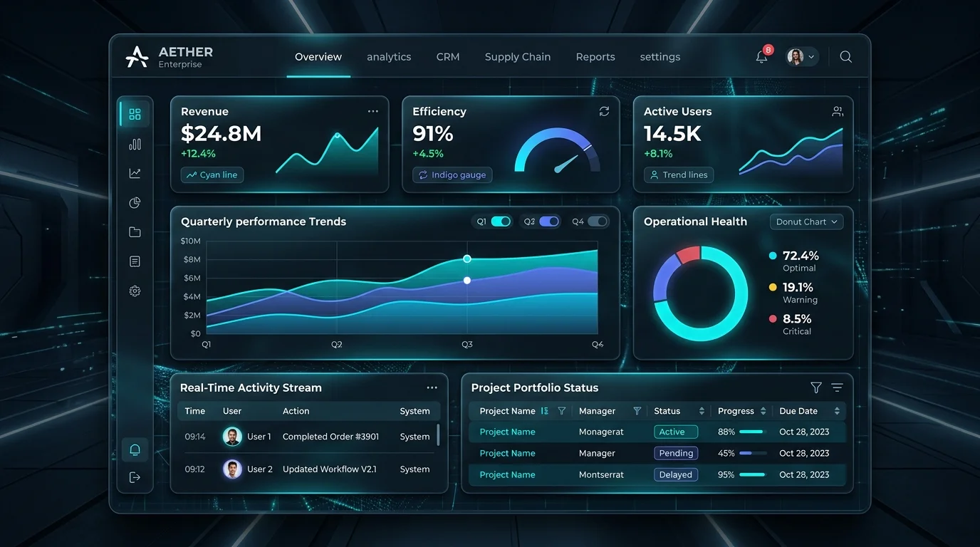
Task: Open the document list icon in sidebar
Action: pyautogui.click(x=135, y=261)
